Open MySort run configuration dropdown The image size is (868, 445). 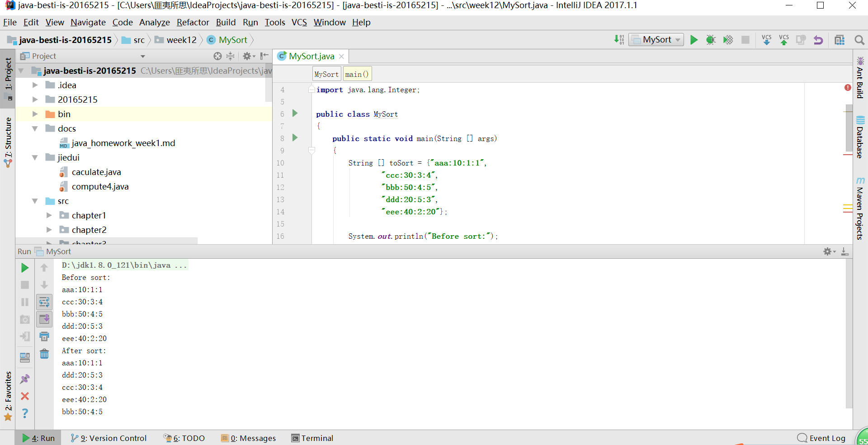[656, 40]
